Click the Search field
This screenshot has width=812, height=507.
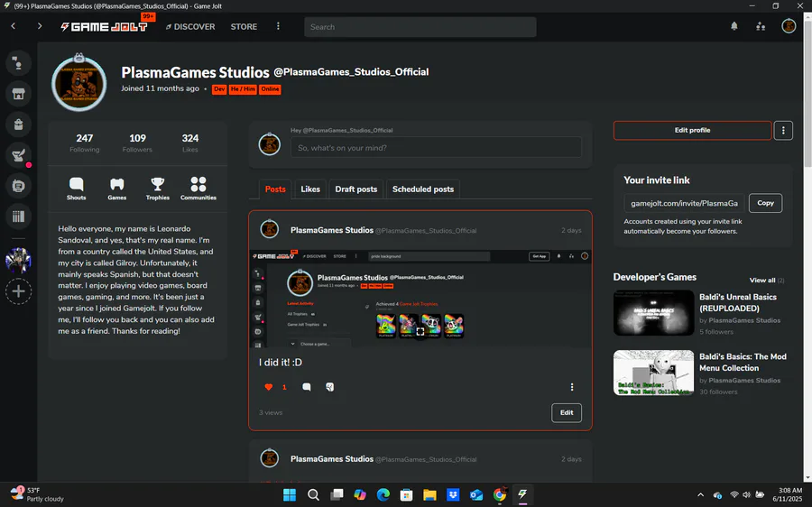420,27
